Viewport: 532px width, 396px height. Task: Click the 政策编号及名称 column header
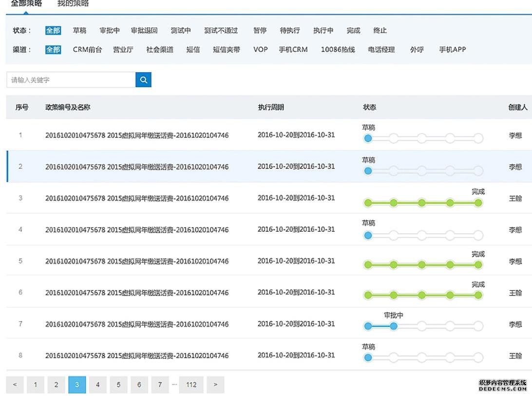(x=68, y=107)
